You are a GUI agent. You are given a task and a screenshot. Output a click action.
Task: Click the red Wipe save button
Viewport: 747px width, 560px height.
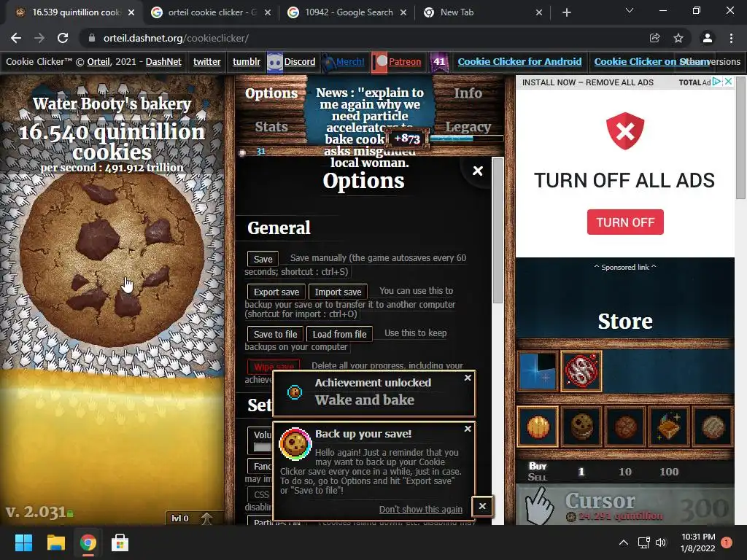[x=274, y=366]
